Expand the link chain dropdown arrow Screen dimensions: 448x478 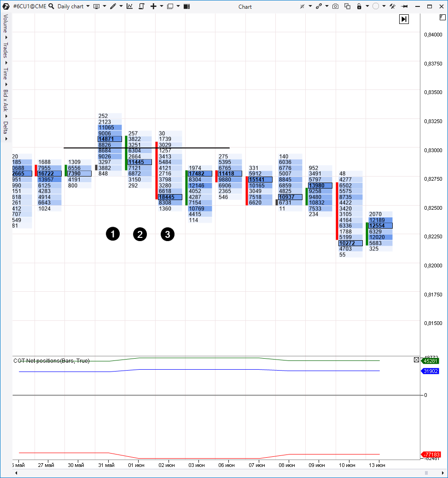pyautogui.click(x=327, y=6)
